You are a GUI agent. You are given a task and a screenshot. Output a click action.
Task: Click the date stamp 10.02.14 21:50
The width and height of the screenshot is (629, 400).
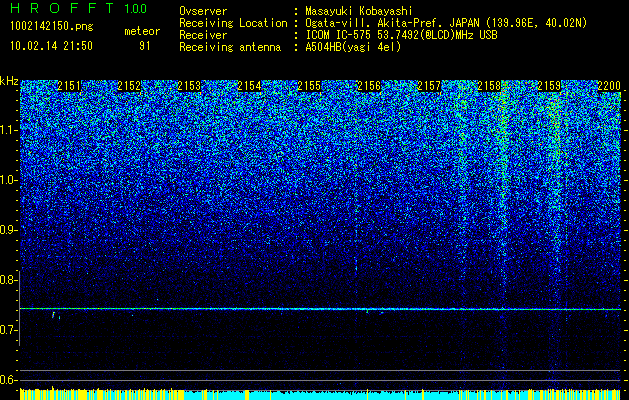pyautogui.click(x=51, y=46)
